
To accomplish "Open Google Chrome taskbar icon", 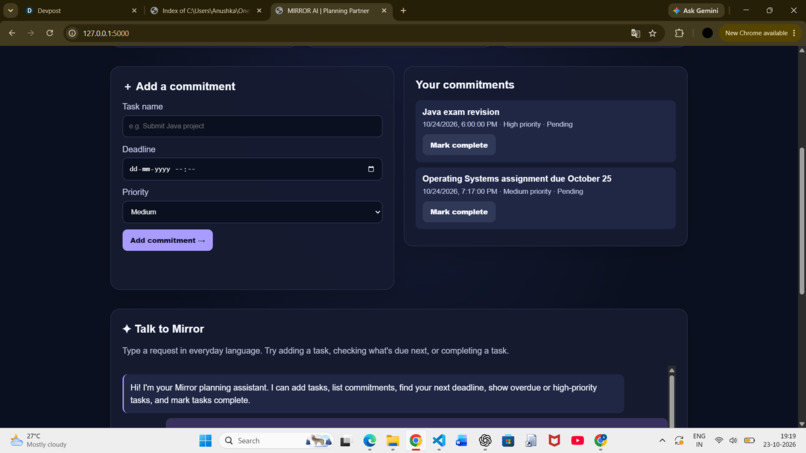I will (x=416, y=441).
